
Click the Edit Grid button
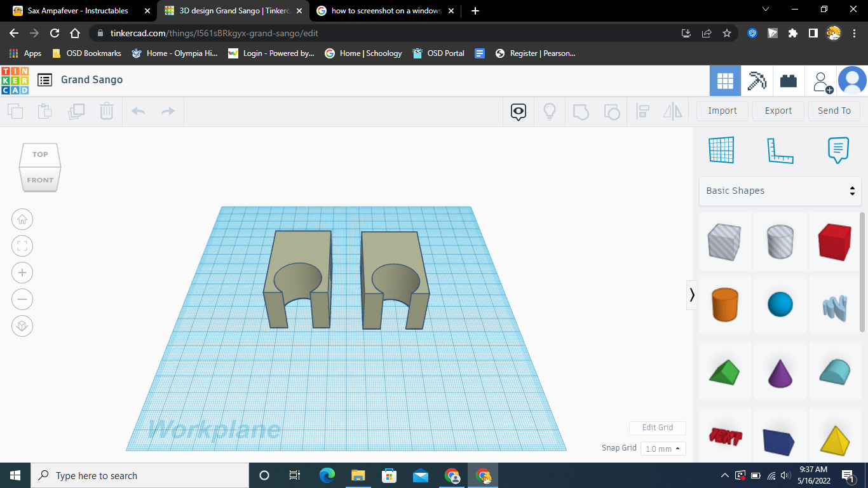click(658, 428)
